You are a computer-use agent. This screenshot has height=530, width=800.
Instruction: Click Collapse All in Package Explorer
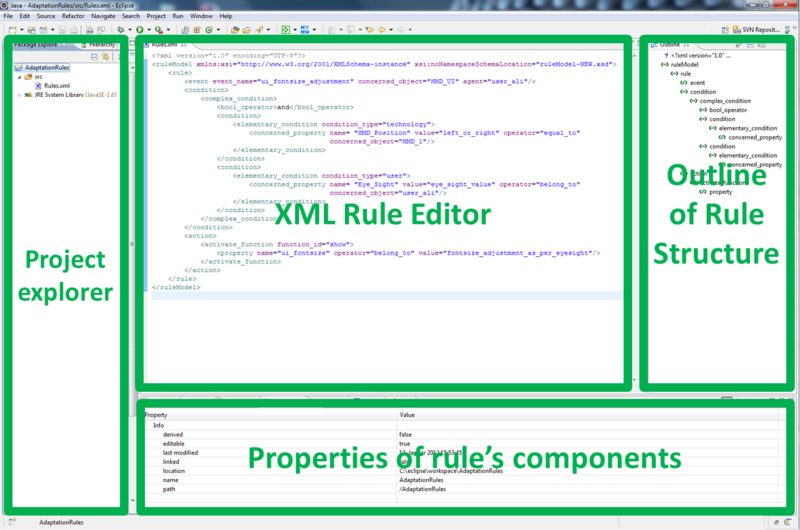92,58
